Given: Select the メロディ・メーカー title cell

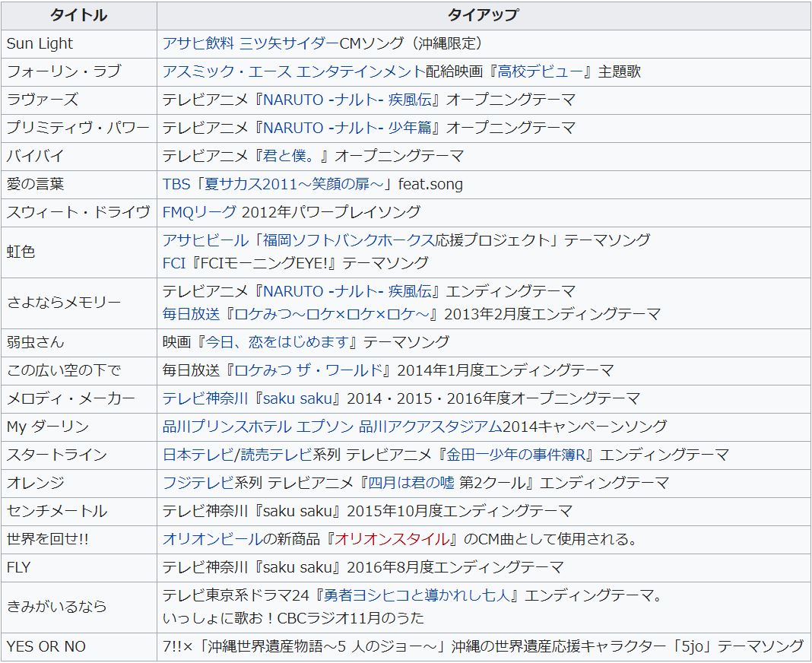Looking at the screenshot, I should coord(79,398).
